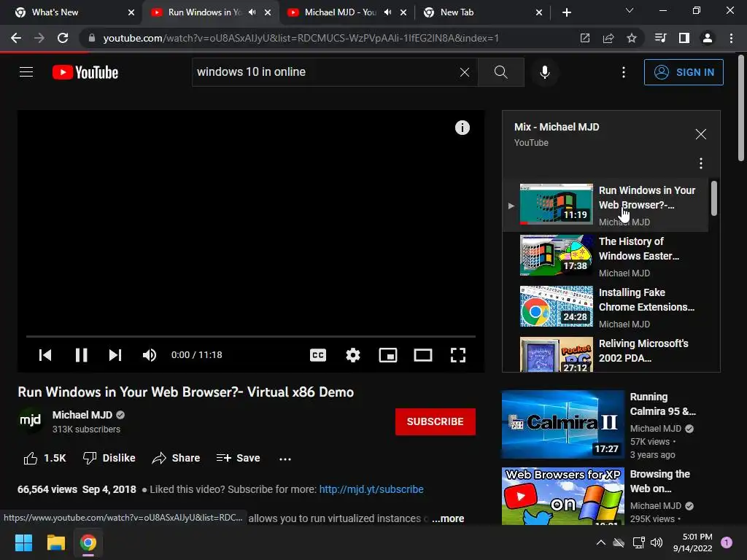Open tab search dropdown chevron
This screenshot has width=747, height=560.
(x=630, y=10)
